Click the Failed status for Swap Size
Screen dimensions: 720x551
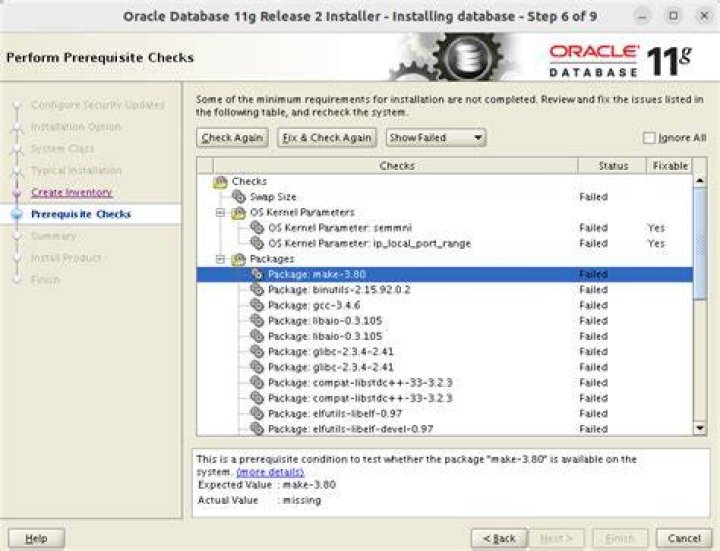click(x=593, y=197)
